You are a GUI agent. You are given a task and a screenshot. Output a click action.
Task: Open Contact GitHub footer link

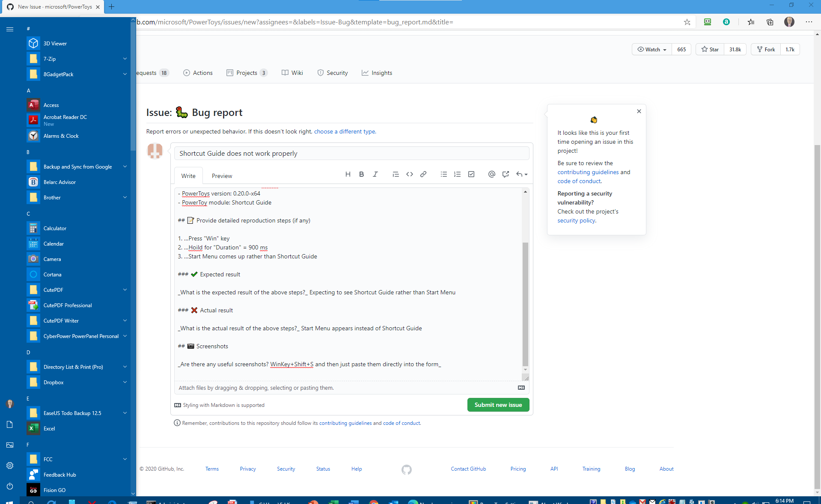[x=468, y=469]
